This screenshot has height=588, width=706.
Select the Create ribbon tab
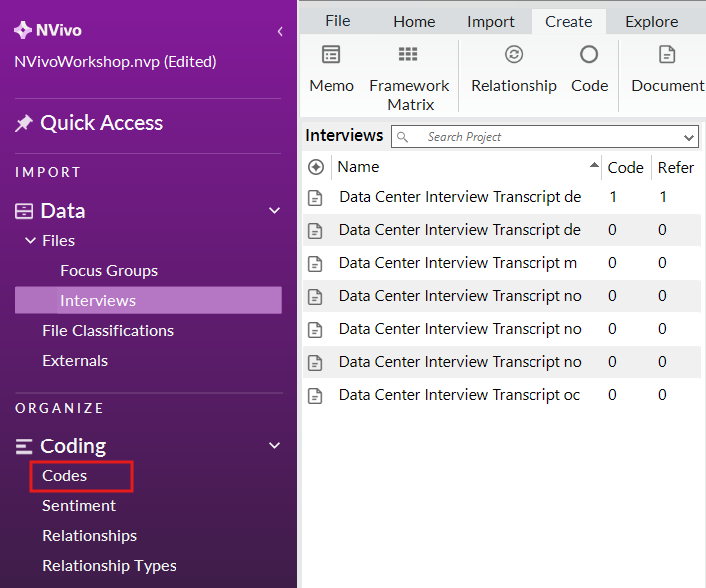point(568,22)
